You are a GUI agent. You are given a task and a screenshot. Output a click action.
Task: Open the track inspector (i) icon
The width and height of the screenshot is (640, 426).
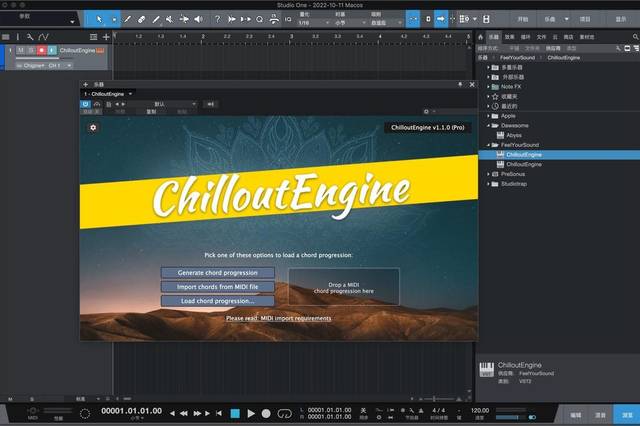(18, 37)
